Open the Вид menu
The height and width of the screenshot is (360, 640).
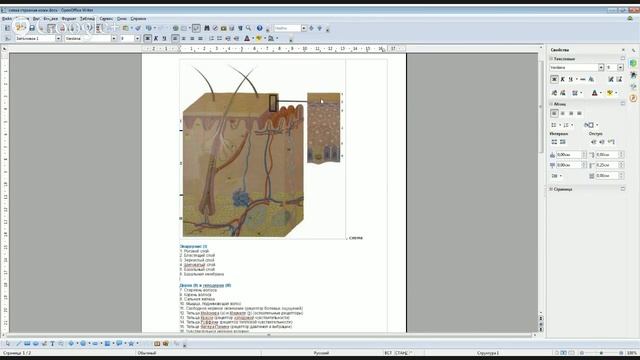tap(36, 19)
